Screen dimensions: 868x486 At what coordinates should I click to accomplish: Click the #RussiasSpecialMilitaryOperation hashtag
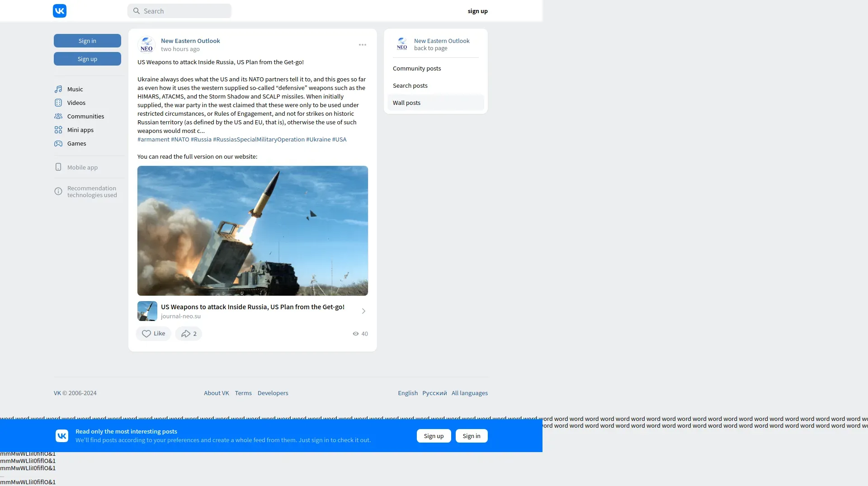259,139
